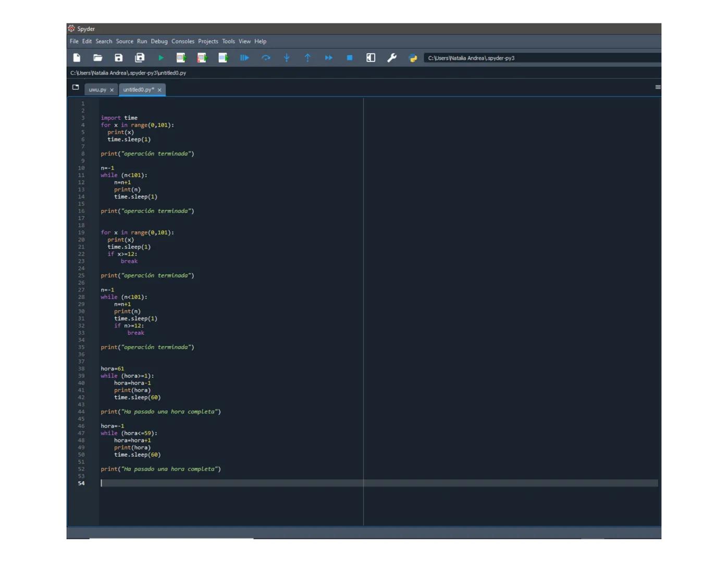
Task: Stop the debugging session
Action: point(350,58)
